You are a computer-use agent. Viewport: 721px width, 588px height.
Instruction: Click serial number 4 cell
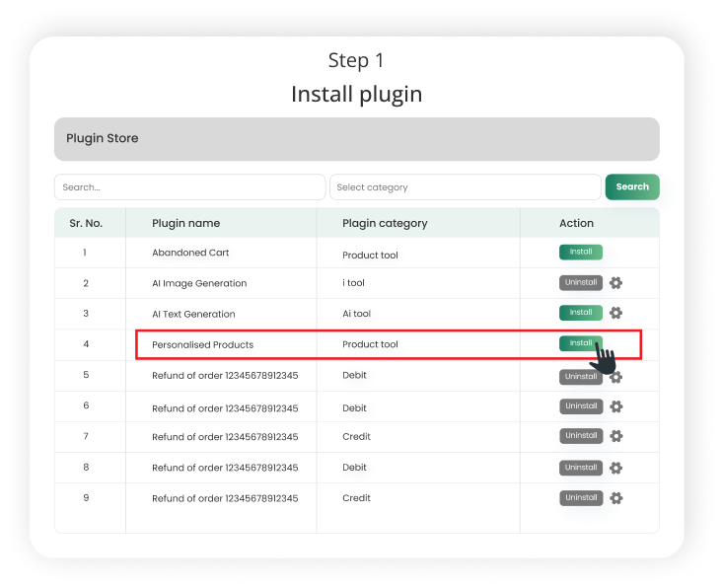(86, 344)
